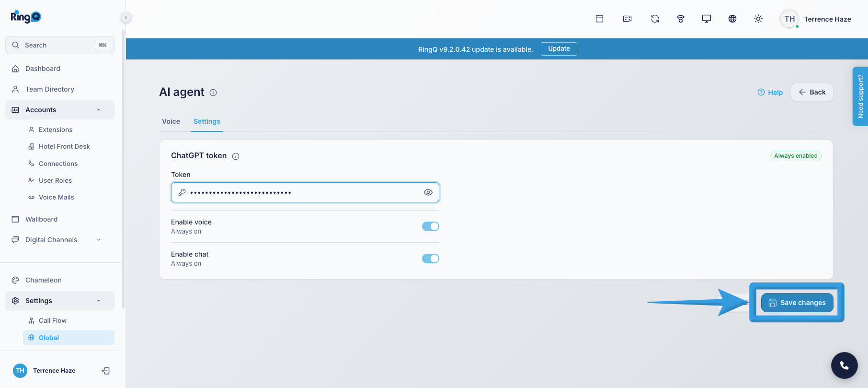Focus the sidebar Search field

click(60, 45)
